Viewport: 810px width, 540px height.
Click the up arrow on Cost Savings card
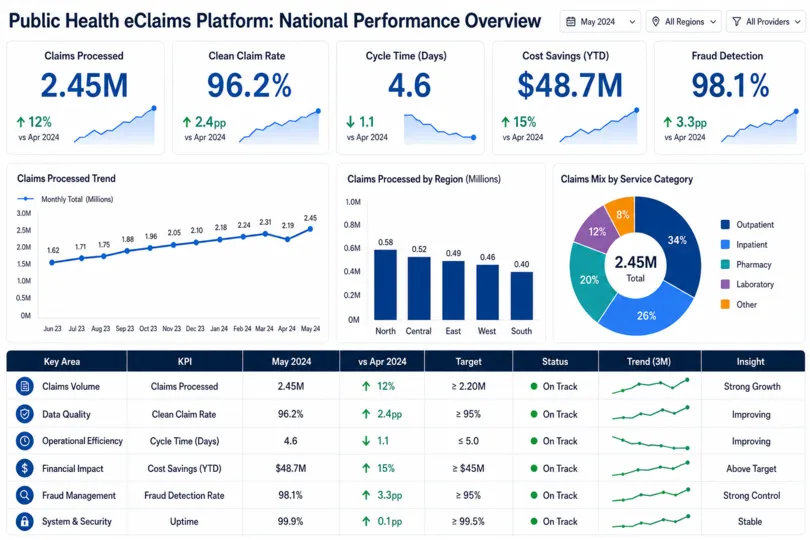(x=506, y=122)
